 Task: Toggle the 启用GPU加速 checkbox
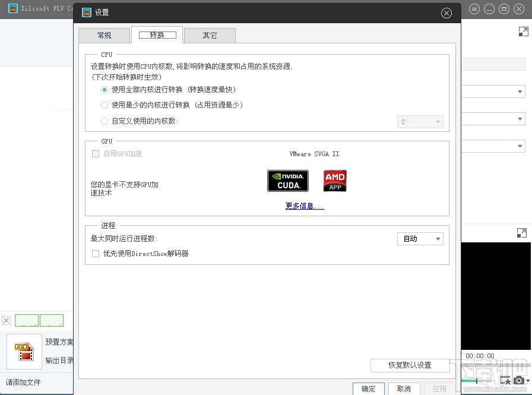[x=96, y=154]
